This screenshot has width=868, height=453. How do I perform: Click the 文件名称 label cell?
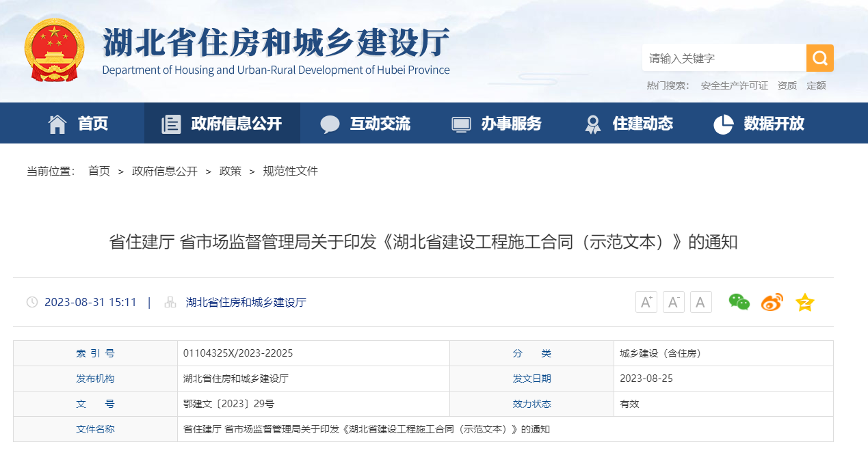95,429
